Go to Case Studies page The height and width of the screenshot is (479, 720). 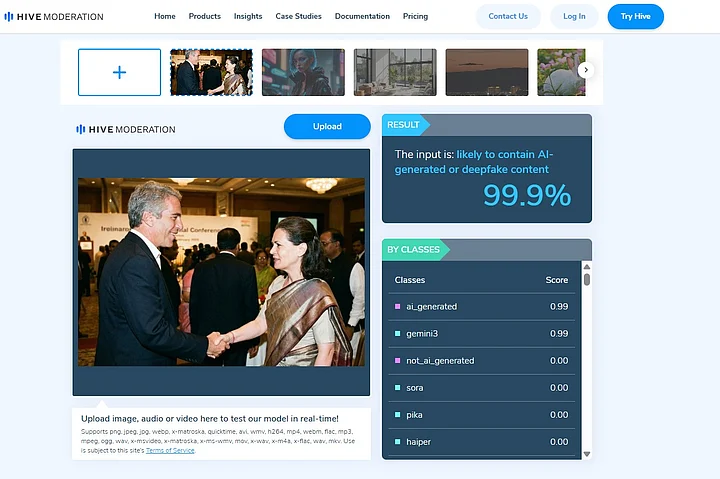pyautogui.click(x=298, y=16)
